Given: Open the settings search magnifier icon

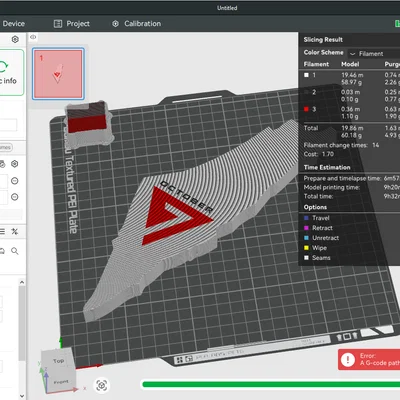Looking at the screenshot, I should click(15, 251).
